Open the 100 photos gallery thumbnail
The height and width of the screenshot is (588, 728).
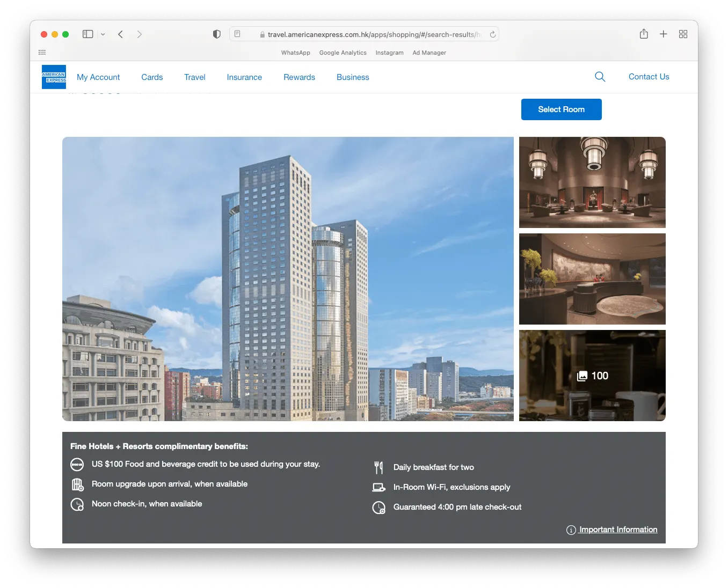click(592, 376)
